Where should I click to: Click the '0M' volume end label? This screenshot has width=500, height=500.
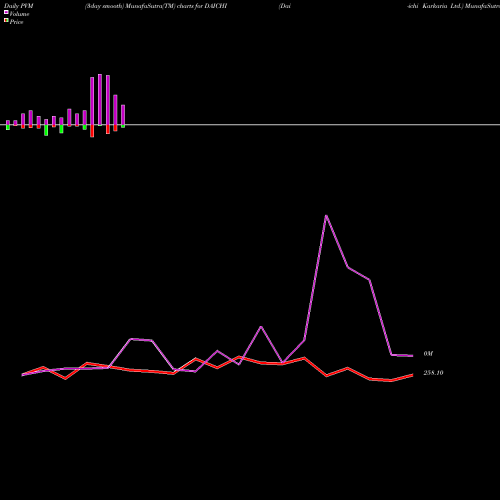point(428,354)
